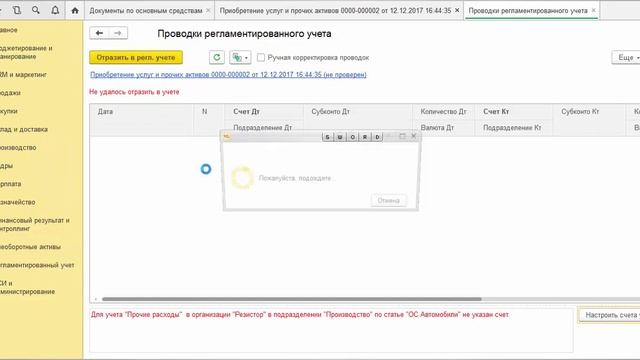The image size is (640, 360).
Task: Refresh postings with the green circular arrow
Action: coord(217,58)
